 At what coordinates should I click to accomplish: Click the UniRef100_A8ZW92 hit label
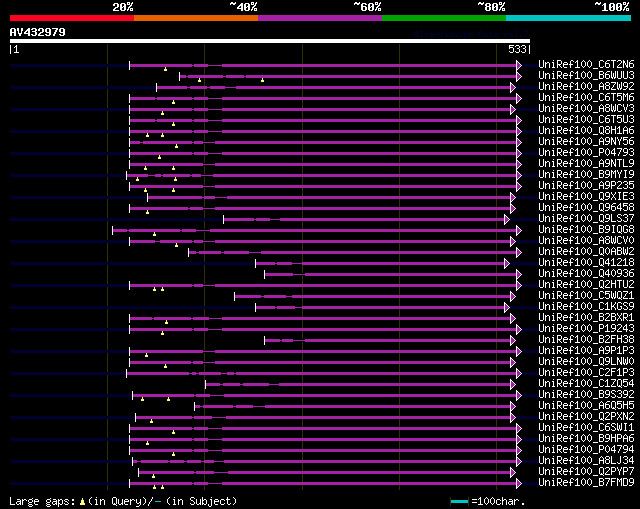coord(586,87)
